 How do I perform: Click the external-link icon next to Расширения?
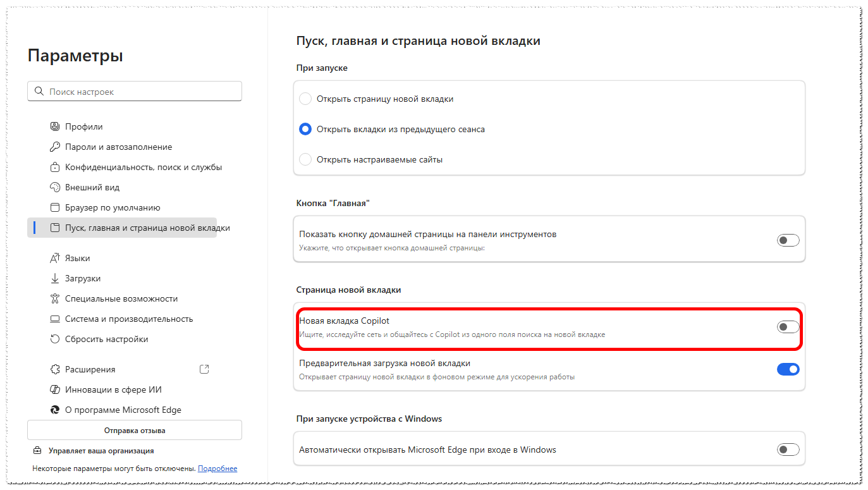(x=204, y=369)
